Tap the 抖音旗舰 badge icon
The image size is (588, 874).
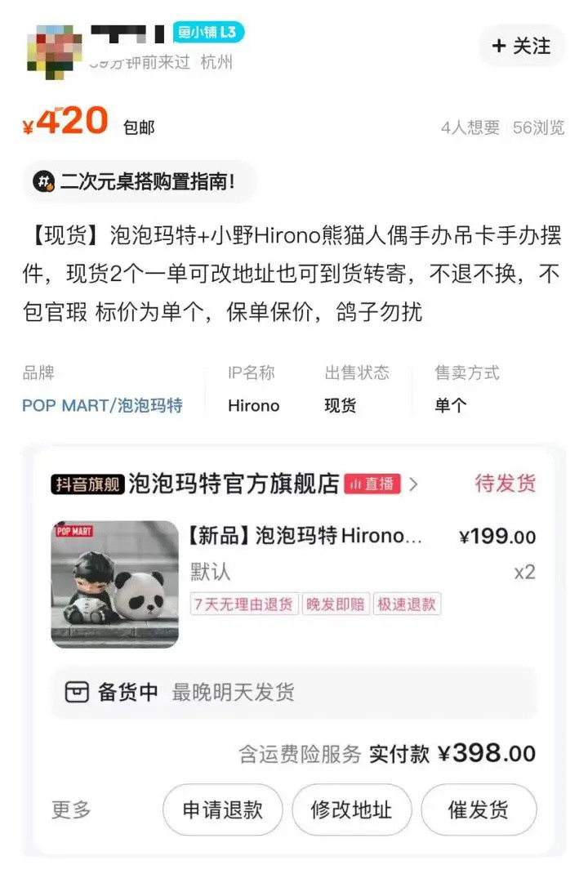87,484
